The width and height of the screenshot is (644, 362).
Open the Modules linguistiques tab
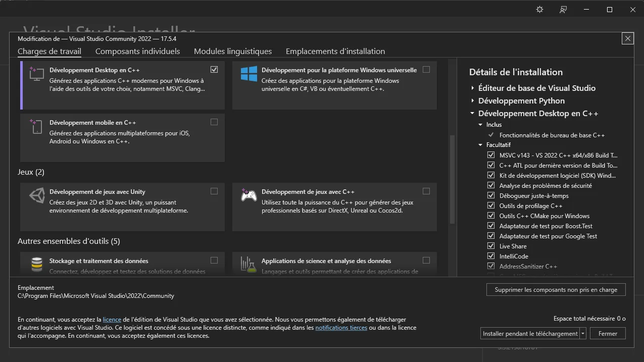click(x=232, y=51)
